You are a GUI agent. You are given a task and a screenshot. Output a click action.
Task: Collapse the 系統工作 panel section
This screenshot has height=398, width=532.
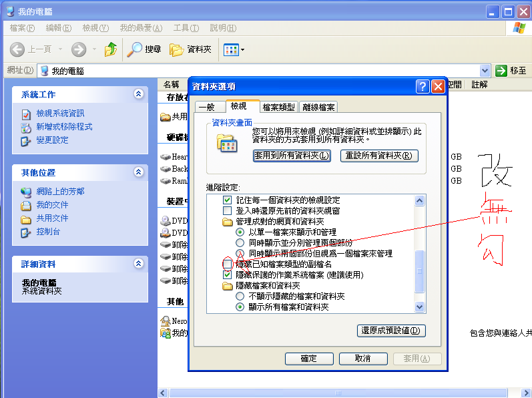click(139, 94)
